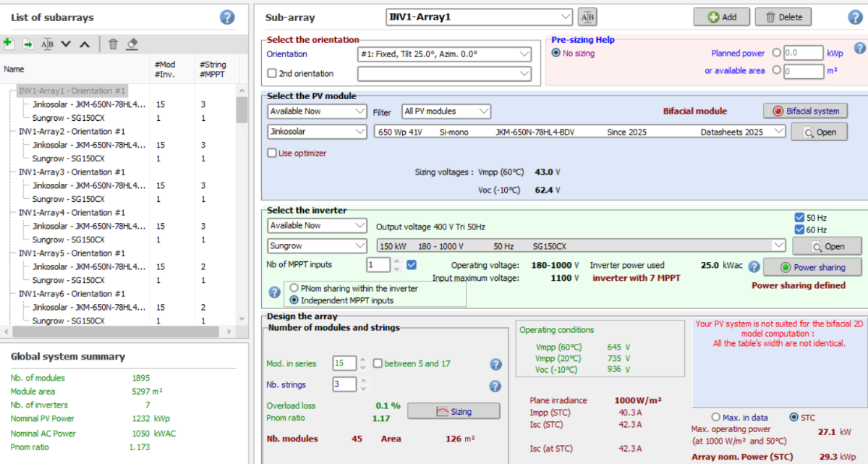Click the add new subarray icon
This screenshot has width=868, height=464.
coord(9,44)
